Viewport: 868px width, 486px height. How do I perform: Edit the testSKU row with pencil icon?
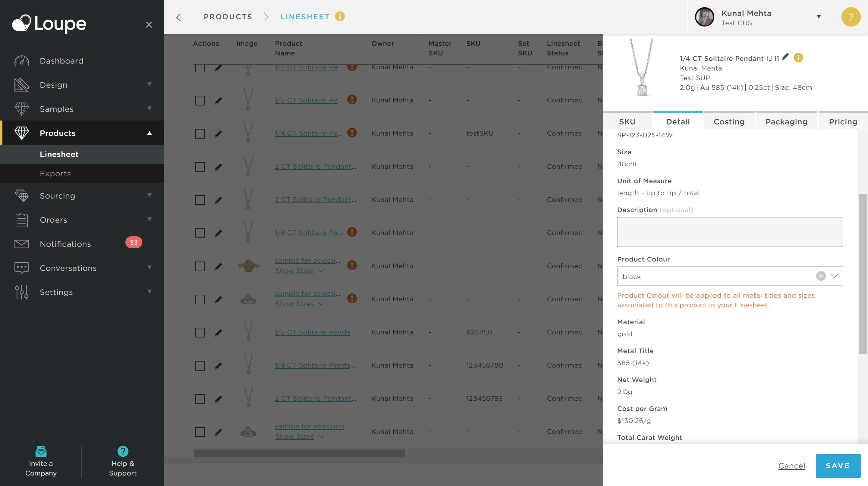pos(218,134)
